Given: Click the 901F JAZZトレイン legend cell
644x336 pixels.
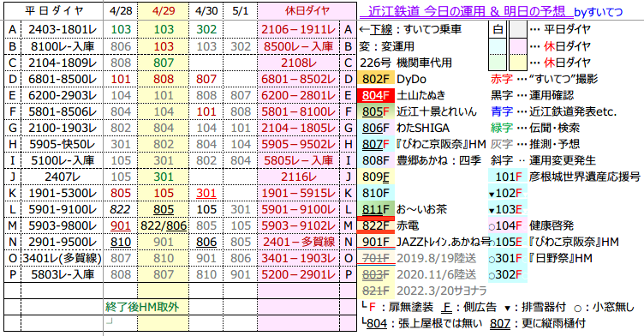Looking at the screenshot, I should (x=375, y=242).
